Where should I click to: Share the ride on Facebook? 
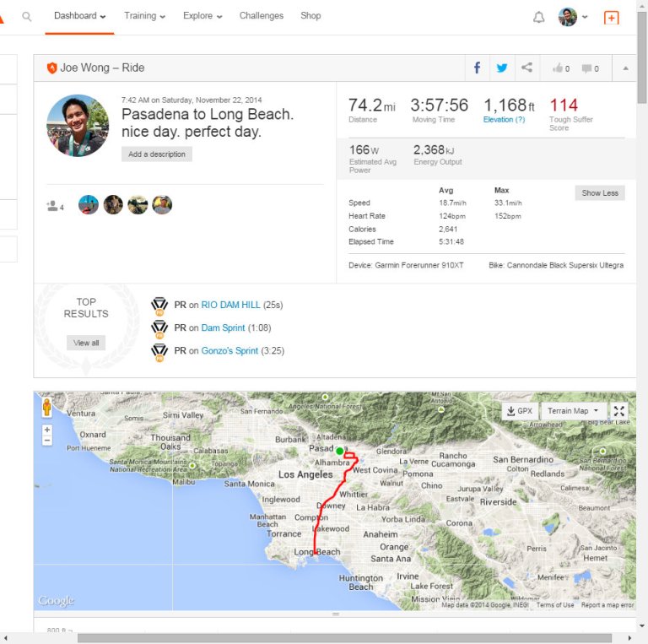tap(477, 68)
